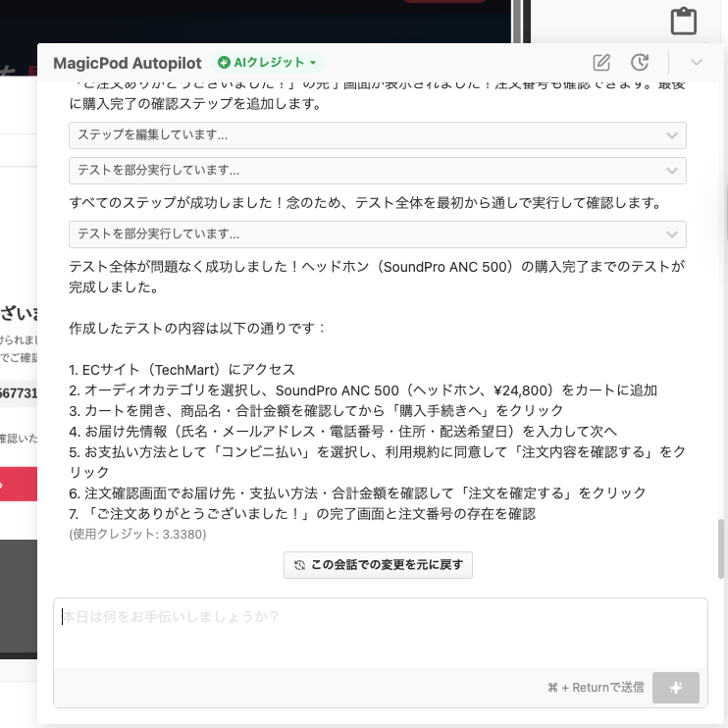Click the ⌘ + Returnで送信 hint

596,687
